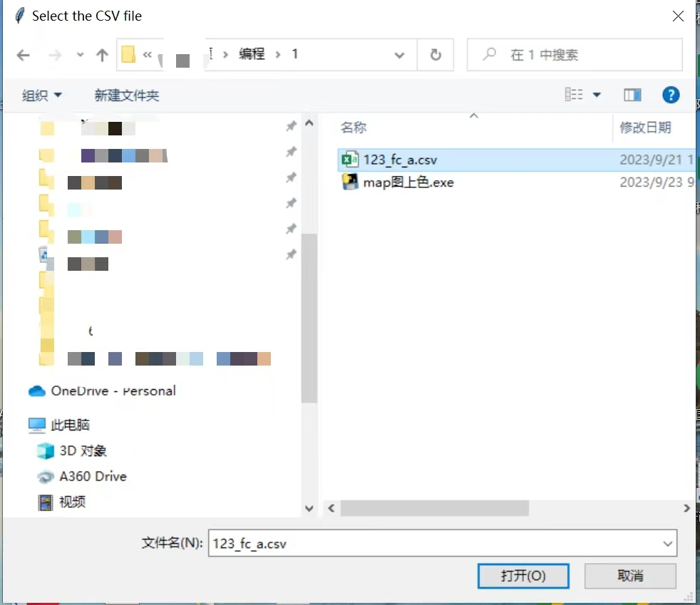Navigate back with the left arrow icon
The image size is (700, 605).
tap(23, 55)
